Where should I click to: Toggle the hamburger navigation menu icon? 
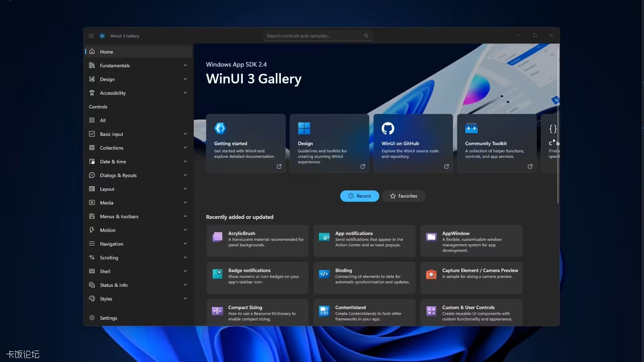(91, 36)
